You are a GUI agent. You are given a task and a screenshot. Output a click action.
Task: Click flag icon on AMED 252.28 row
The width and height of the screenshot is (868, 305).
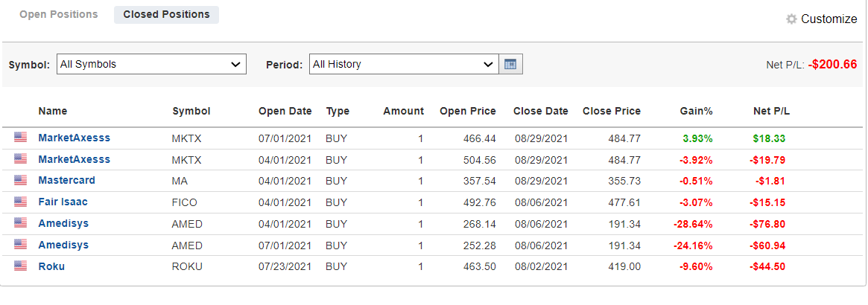(x=20, y=245)
